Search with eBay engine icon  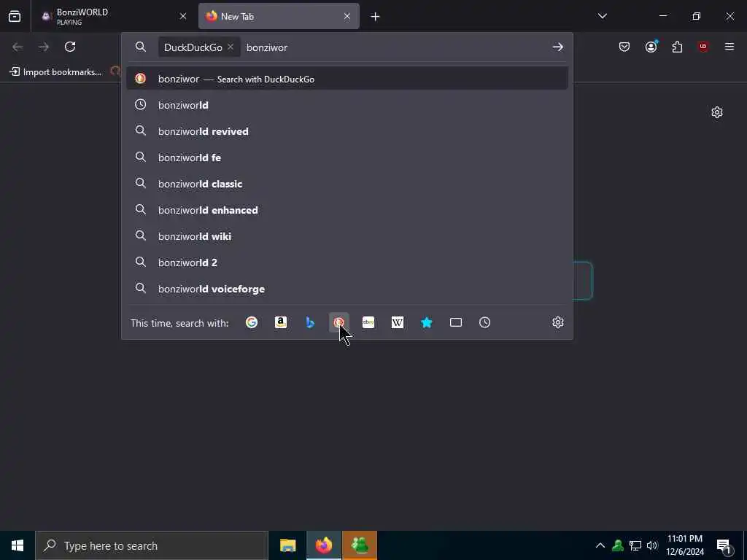coord(368,322)
